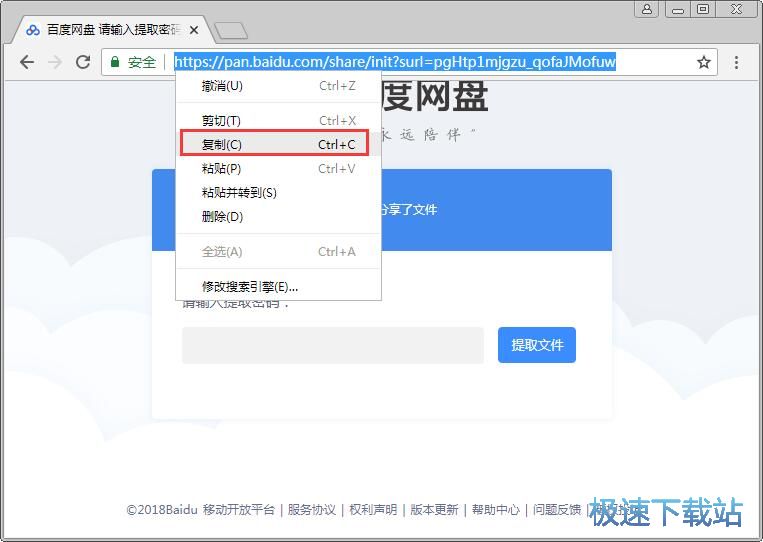Viewport: 763px width, 542px height.
Task: Choose 粘贴(P) from the context menu
Action: coord(278,169)
